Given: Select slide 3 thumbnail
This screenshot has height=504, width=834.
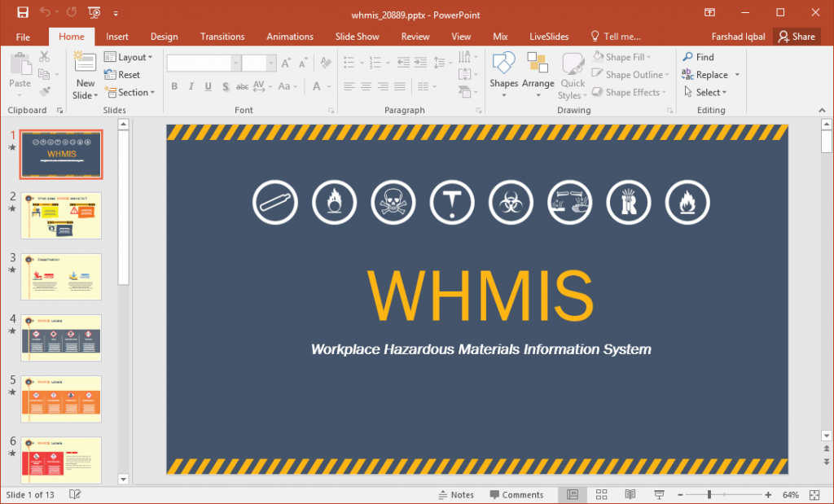Looking at the screenshot, I should point(61,277).
